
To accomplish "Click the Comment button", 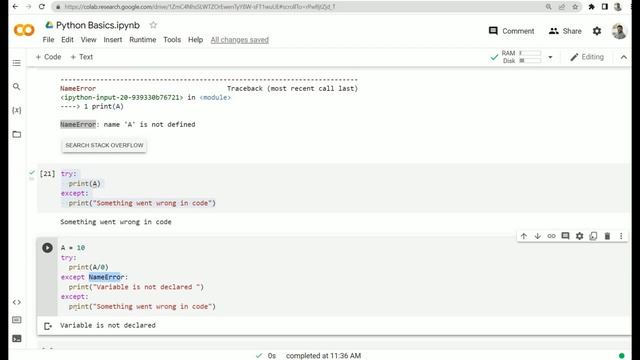I will (x=511, y=31).
